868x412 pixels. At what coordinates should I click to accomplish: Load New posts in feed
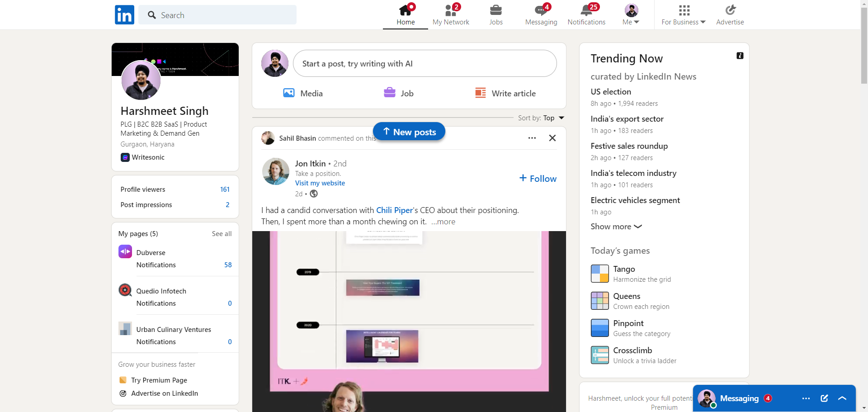click(409, 132)
